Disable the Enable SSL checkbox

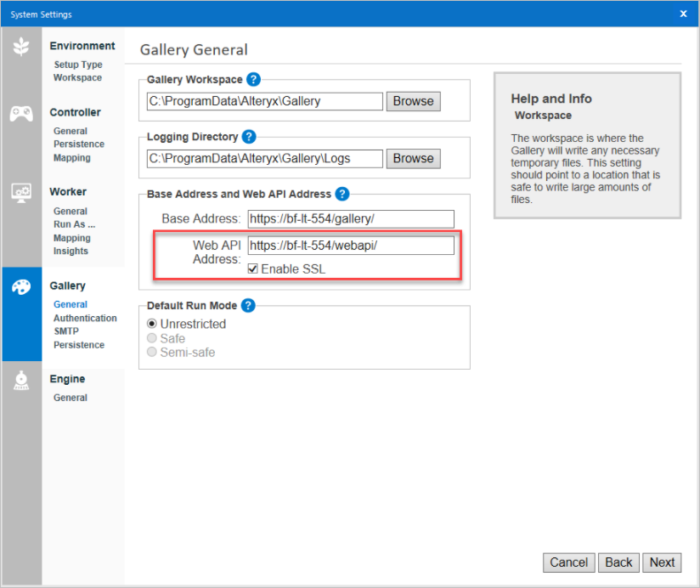pyautogui.click(x=253, y=269)
